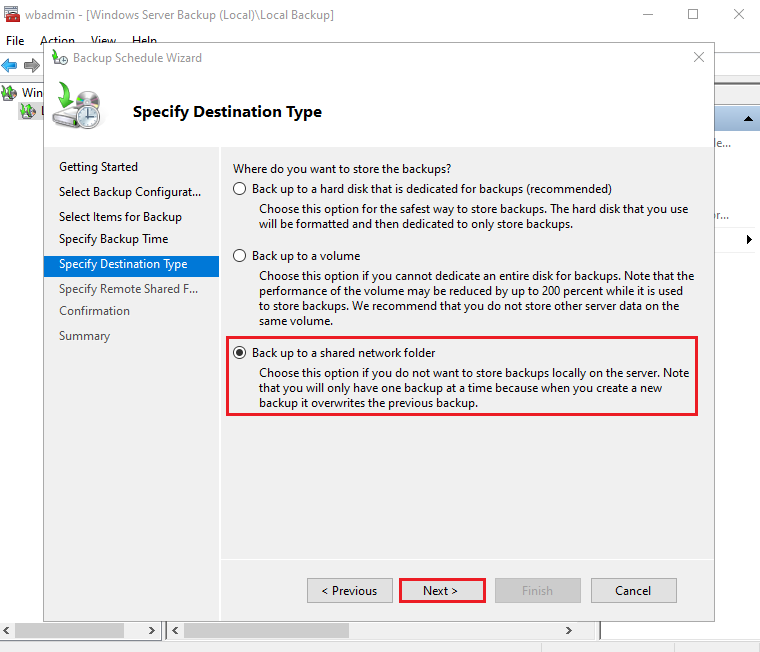Open the File menu
This screenshot has width=760, height=652.
[x=15, y=41]
